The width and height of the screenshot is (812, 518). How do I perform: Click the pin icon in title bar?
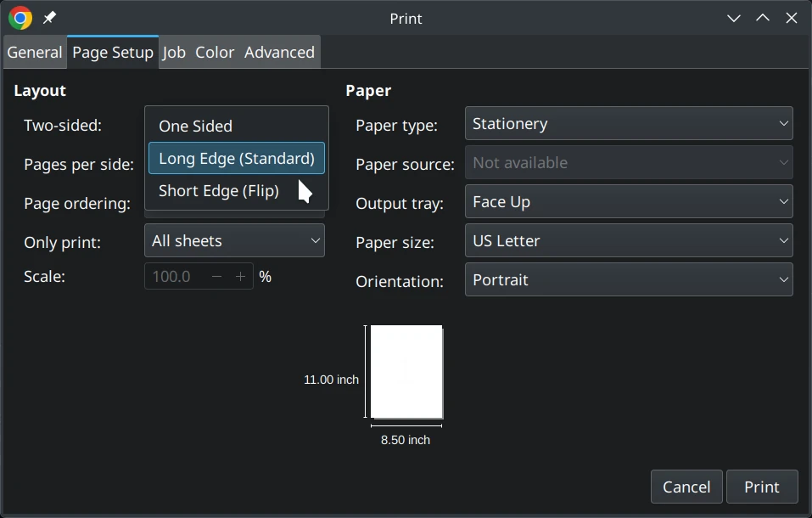pyautogui.click(x=49, y=18)
